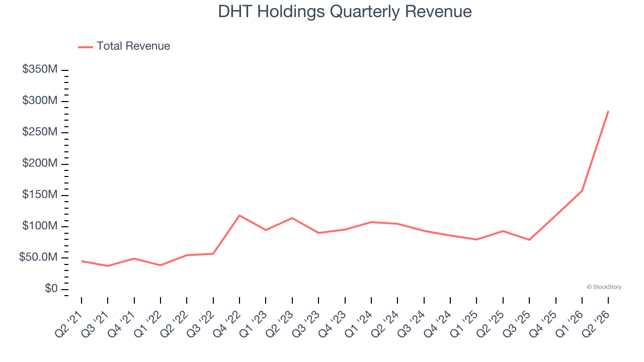Click the '$200M' y-axis label
Viewport: 644px width, 362px height.
(x=39, y=164)
